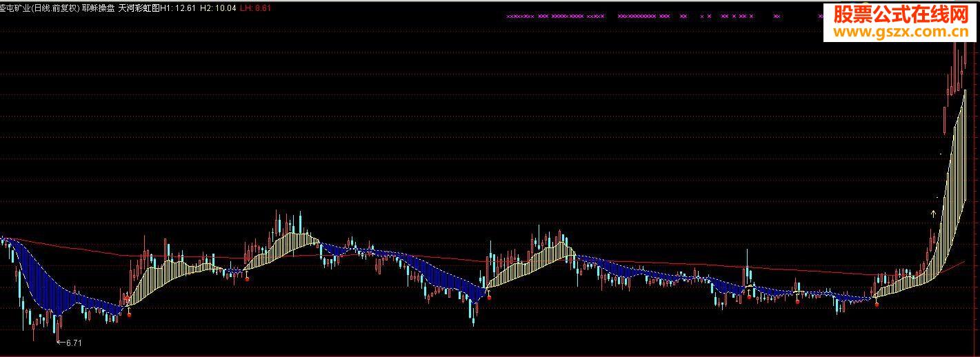Select the 天河彩虹图 indicator title
Screen dimensions: 980x357
[x=138, y=8]
